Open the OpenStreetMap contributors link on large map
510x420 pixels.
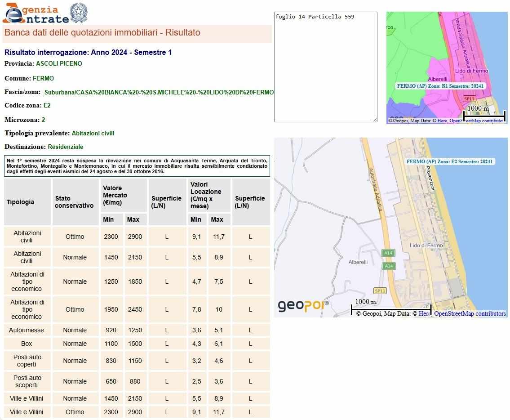pyautogui.click(x=470, y=314)
